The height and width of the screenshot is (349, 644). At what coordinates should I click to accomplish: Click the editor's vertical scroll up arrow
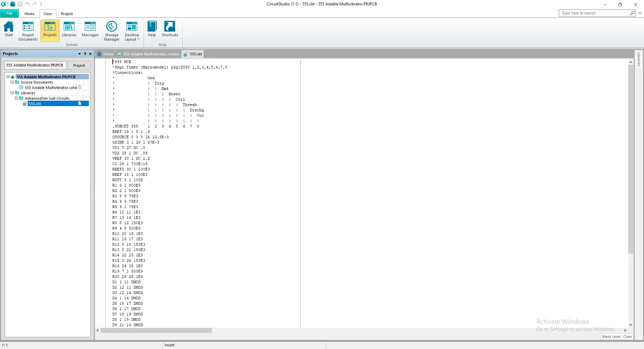pos(631,62)
